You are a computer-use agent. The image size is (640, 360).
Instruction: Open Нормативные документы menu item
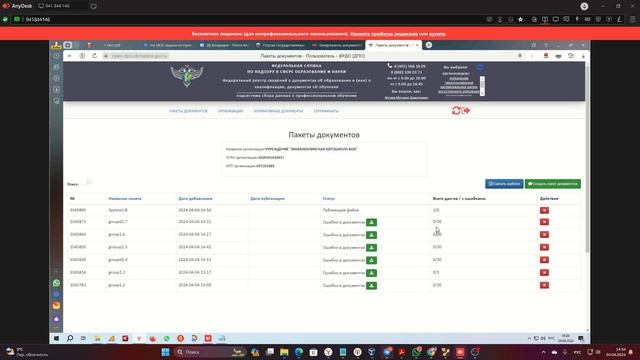coord(278,111)
